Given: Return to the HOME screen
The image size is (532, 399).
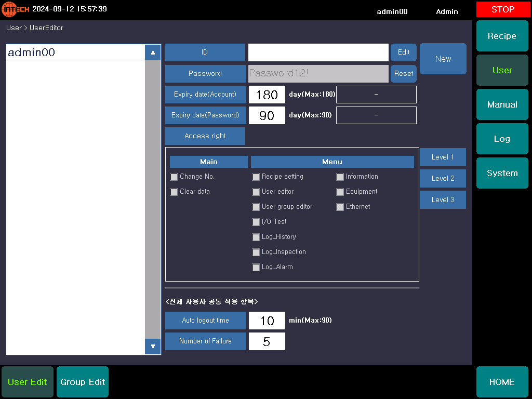Looking at the screenshot, I should click(502, 382).
